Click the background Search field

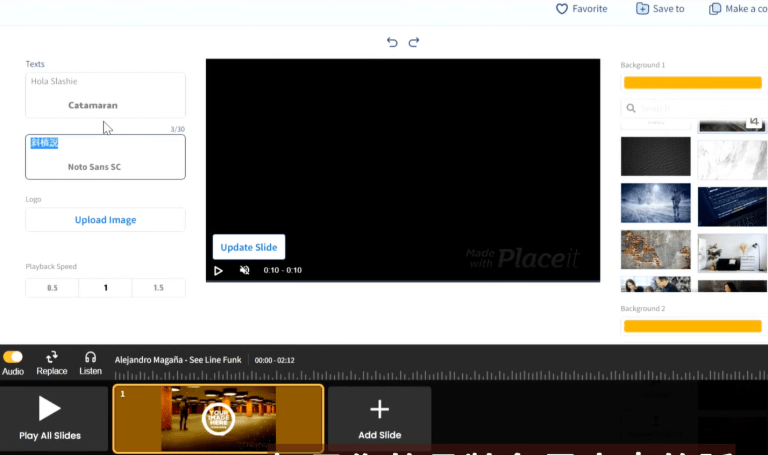tap(696, 108)
